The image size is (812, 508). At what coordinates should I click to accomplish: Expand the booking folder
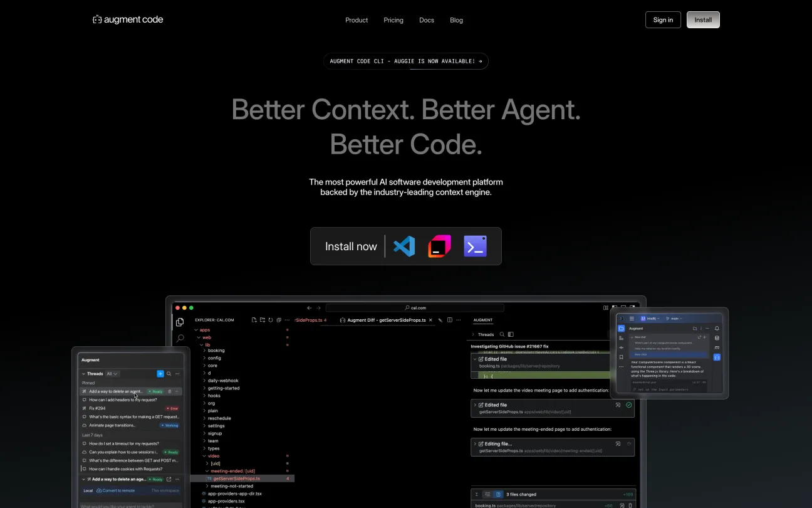(214, 351)
